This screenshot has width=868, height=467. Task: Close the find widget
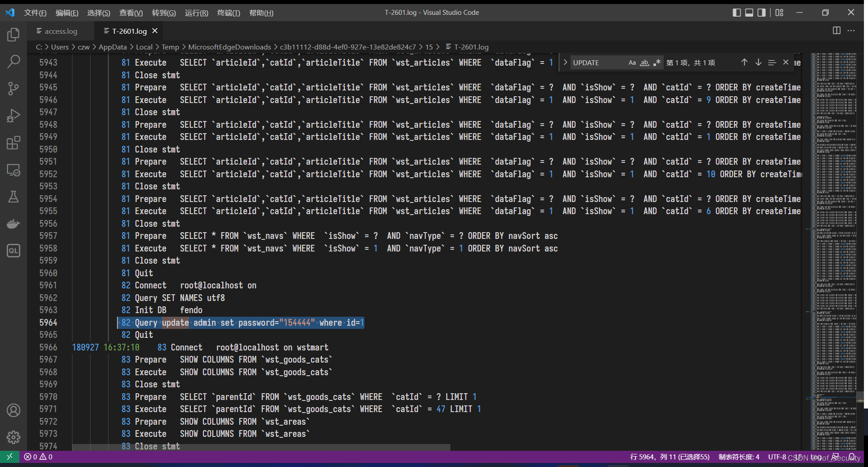(786, 63)
